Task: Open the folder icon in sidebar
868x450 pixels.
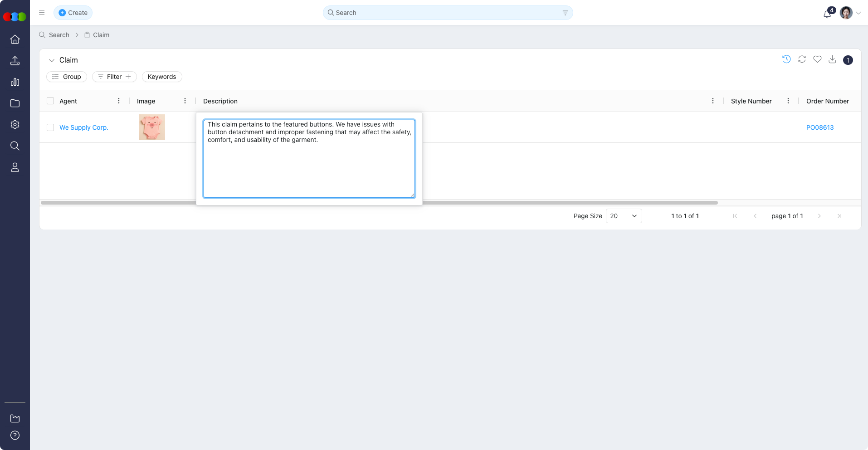Action: pyautogui.click(x=15, y=103)
